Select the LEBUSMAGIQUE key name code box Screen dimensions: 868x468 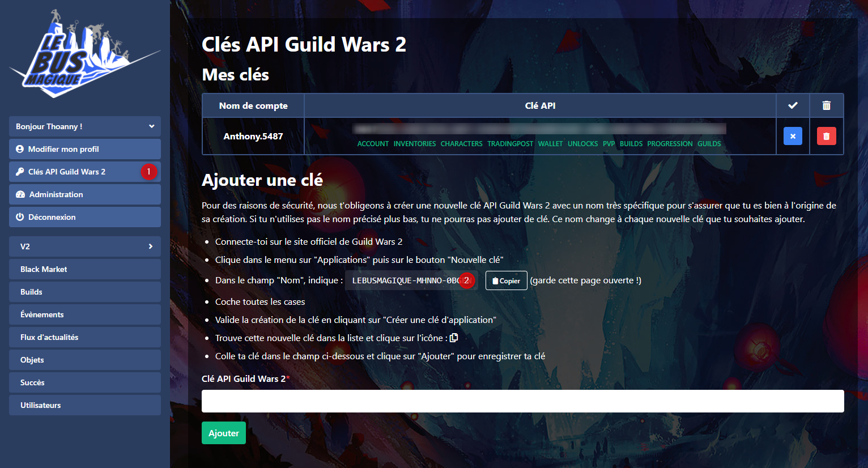(x=412, y=280)
